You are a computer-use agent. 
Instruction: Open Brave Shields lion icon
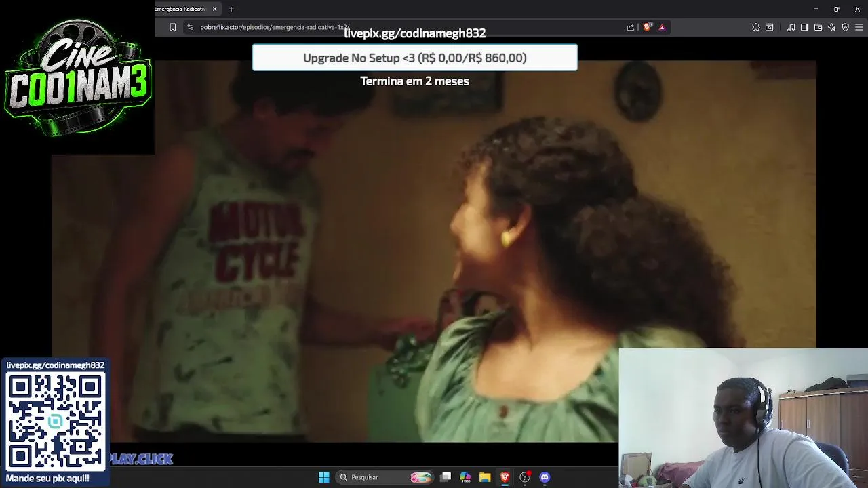coord(648,27)
